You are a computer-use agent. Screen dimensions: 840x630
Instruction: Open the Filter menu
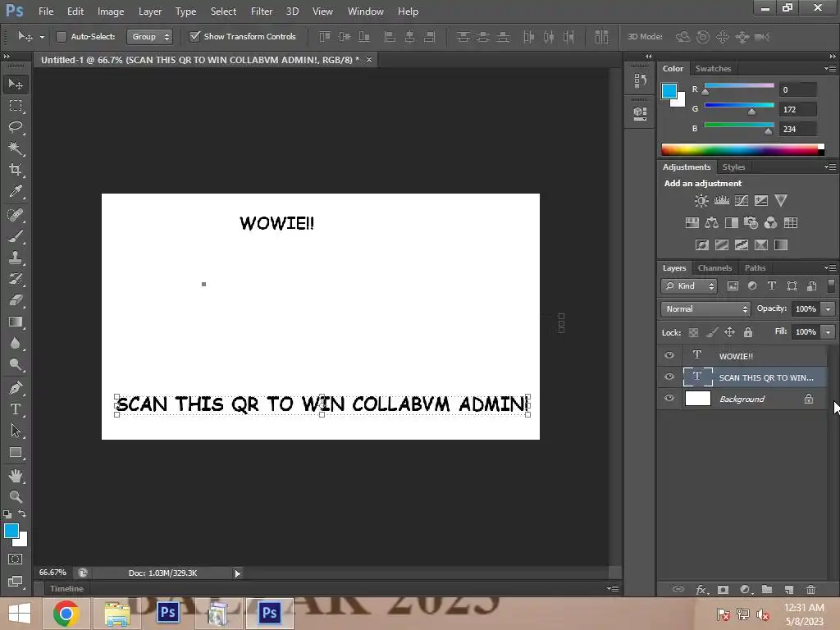[262, 11]
